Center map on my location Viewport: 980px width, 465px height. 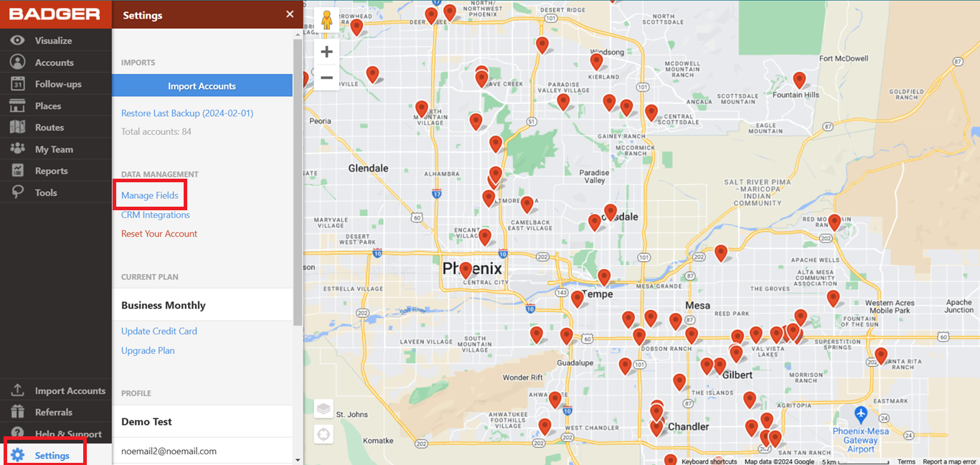(324, 434)
